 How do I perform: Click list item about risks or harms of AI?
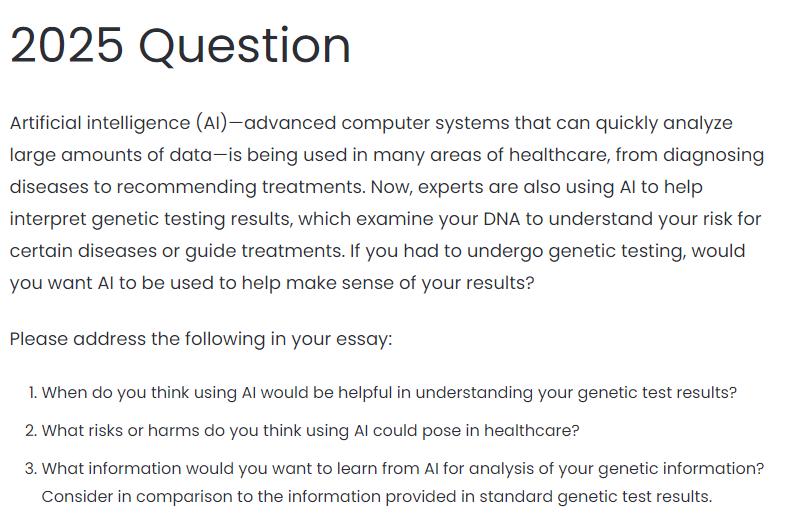310,430
